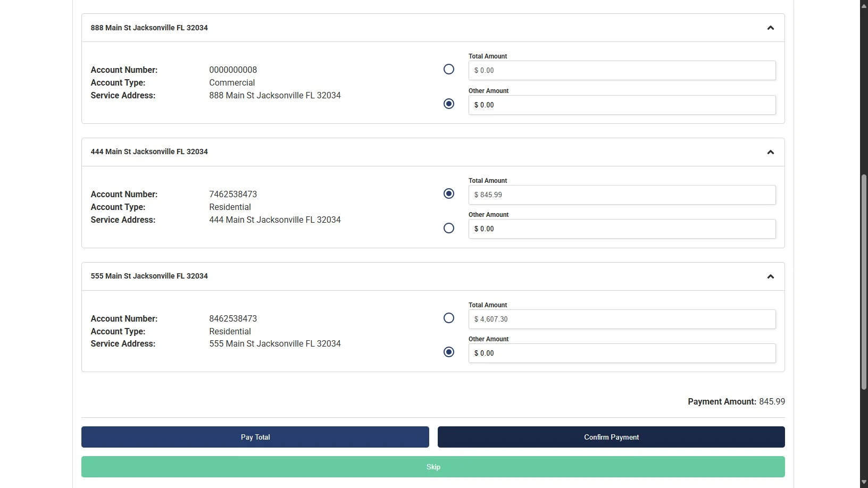This screenshot has width=868, height=488.
Task: Edit Other Amount field for 555 Main St
Action: [x=622, y=353]
